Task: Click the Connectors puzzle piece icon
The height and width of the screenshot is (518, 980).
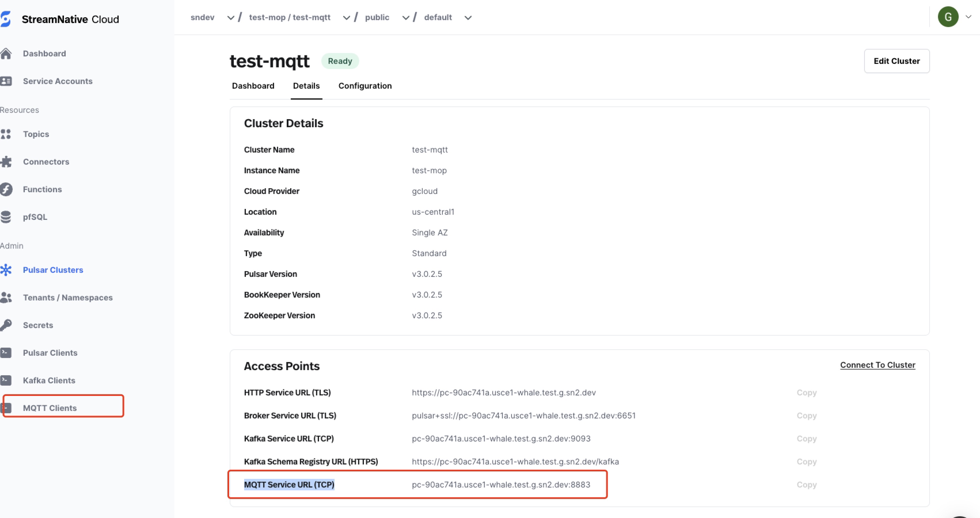Action: [6, 162]
